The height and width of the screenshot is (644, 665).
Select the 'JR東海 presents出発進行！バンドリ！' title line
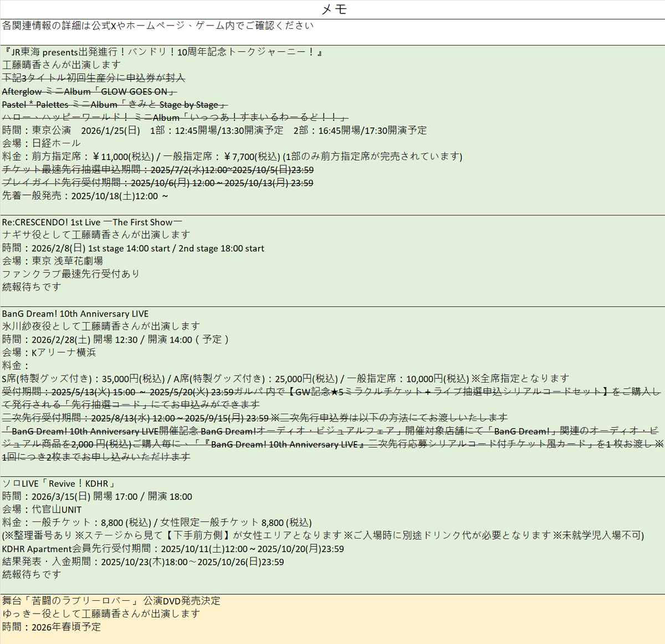162,52
